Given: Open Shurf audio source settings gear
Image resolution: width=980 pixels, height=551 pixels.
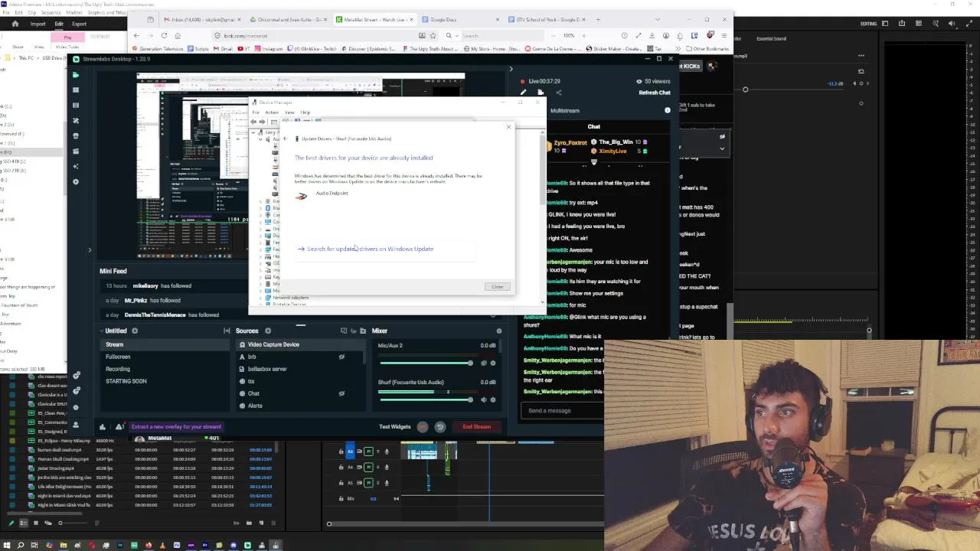Looking at the screenshot, I should point(493,399).
